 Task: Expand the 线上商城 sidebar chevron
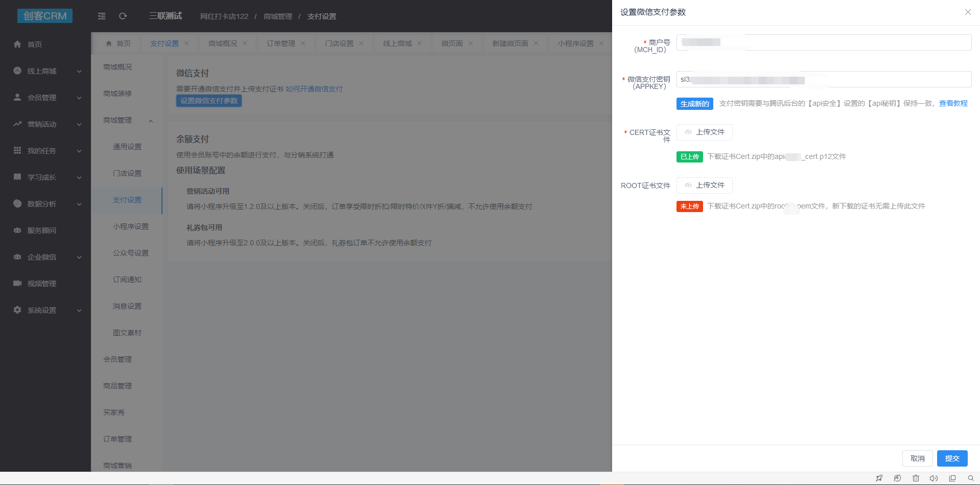pyautogui.click(x=79, y=72)
